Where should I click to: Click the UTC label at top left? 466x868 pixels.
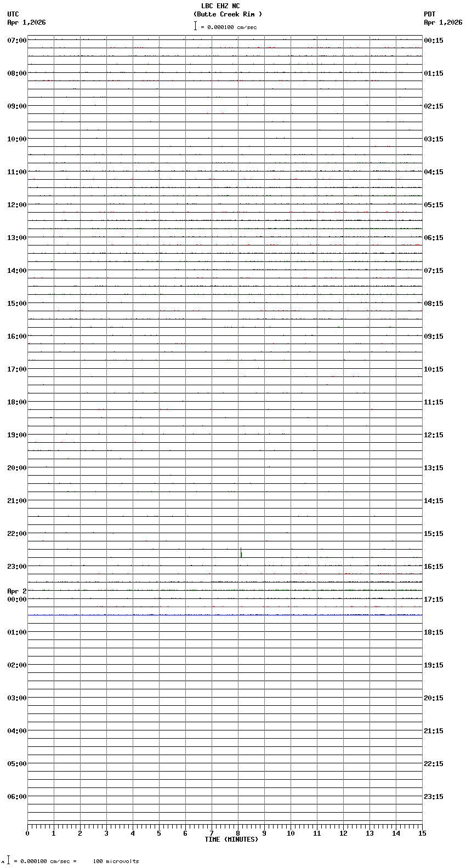[13, 14]
